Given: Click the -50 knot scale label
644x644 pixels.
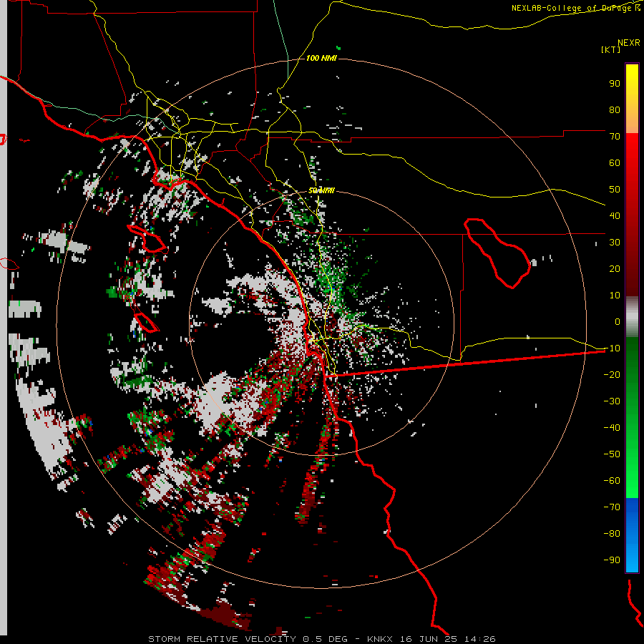Looking at the screenshot, I should pyautogui.click(x=612, y=454).
